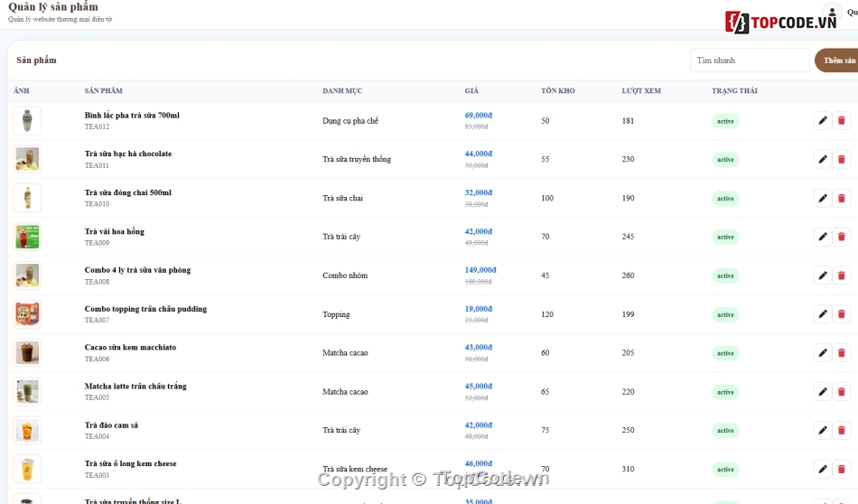Open thumbnail of Trà vải hoa hồng
The height and width of the screenshot is (504, 858).
coord(27,237)
